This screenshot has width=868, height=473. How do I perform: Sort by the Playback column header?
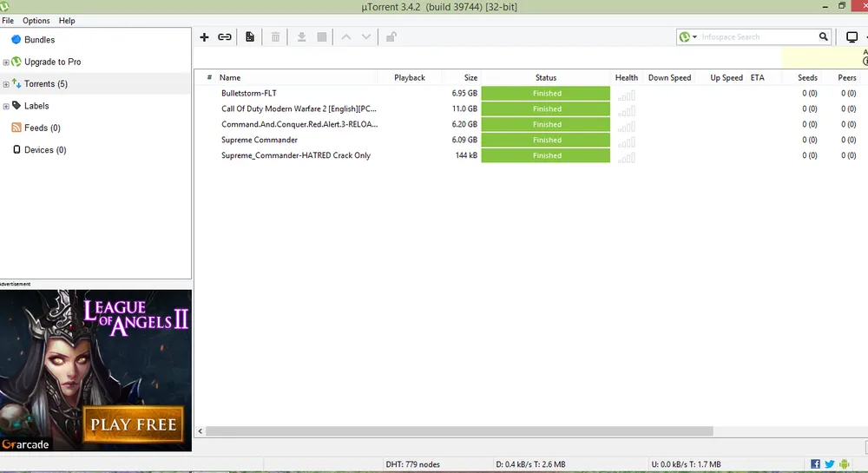coord(410,77)
